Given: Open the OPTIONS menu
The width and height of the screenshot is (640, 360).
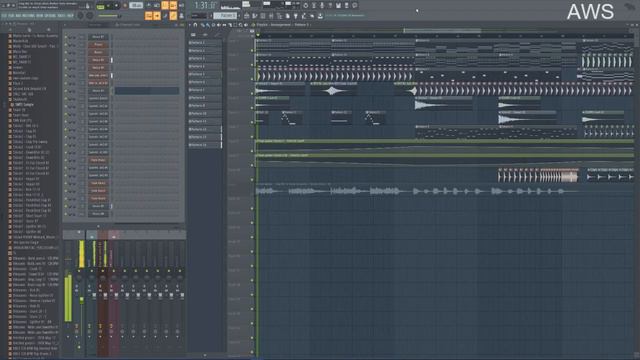Looking at the screenshot, I should [x=50, y=16].
